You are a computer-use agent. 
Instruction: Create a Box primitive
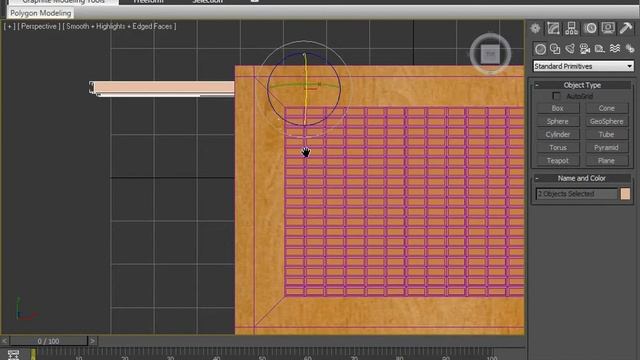[x=558, y=108]
